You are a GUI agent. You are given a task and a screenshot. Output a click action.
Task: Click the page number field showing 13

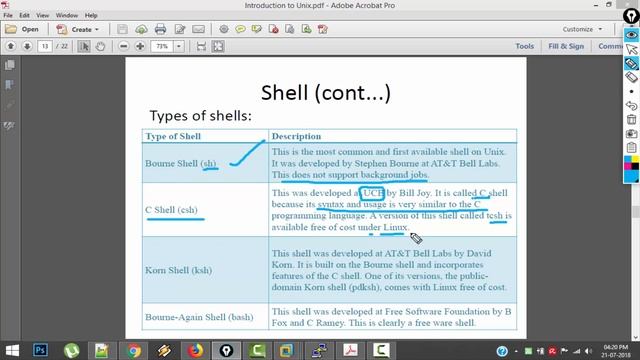coord(45,46)
